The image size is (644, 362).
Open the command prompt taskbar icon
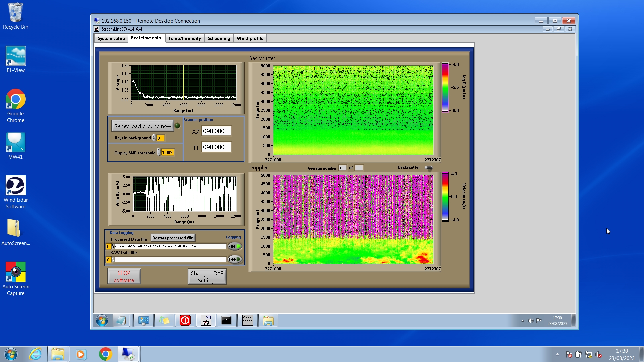[226, 320]
